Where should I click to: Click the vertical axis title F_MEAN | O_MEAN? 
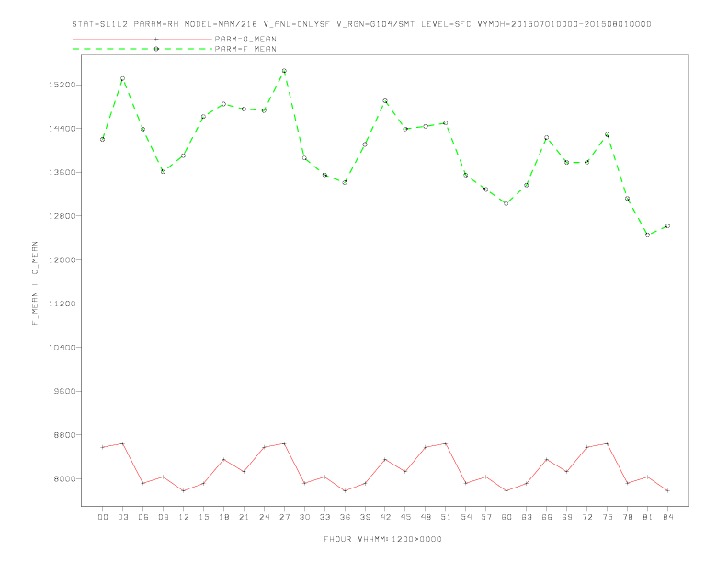[35, 283]
